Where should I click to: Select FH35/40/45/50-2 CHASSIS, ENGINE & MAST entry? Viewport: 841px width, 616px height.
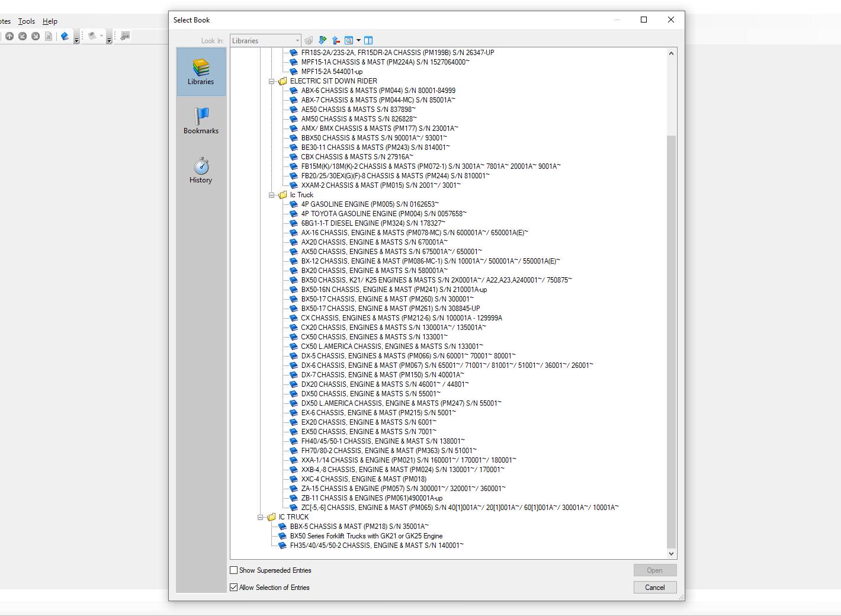pyautogui.click(x=377, y=546)
